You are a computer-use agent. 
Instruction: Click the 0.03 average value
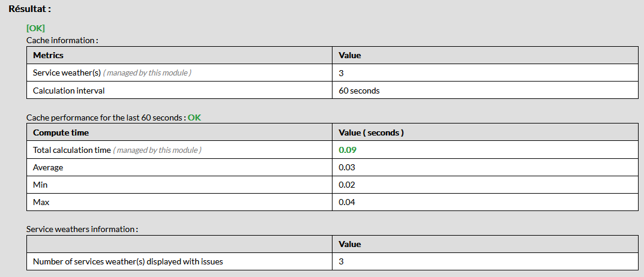(x=347, y=167)
